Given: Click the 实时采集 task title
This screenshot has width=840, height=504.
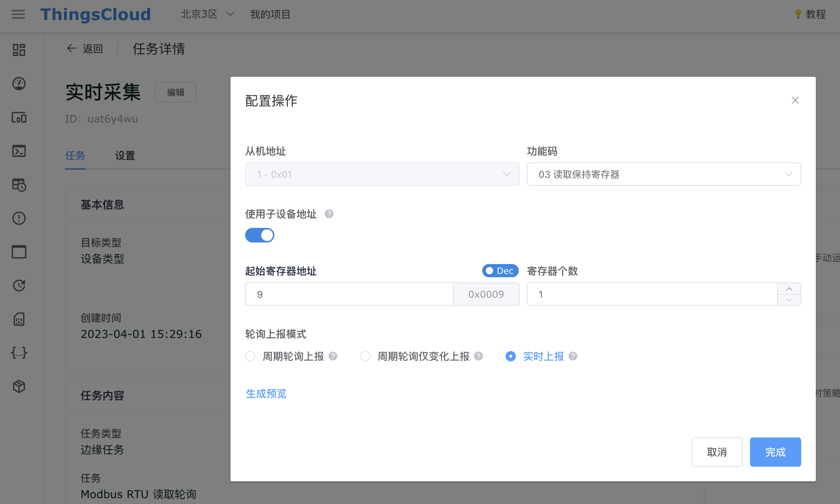Looking at the screenshot, I should coord(103,92).
